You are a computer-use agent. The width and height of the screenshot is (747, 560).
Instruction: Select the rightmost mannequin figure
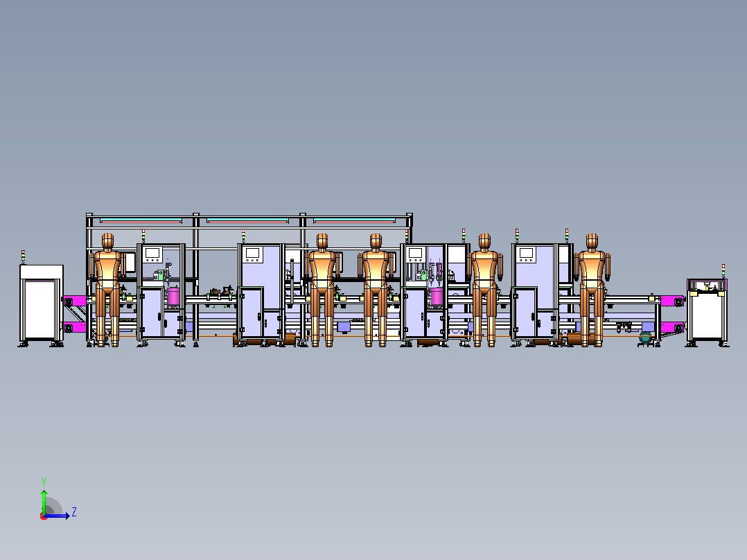point(592,289)
